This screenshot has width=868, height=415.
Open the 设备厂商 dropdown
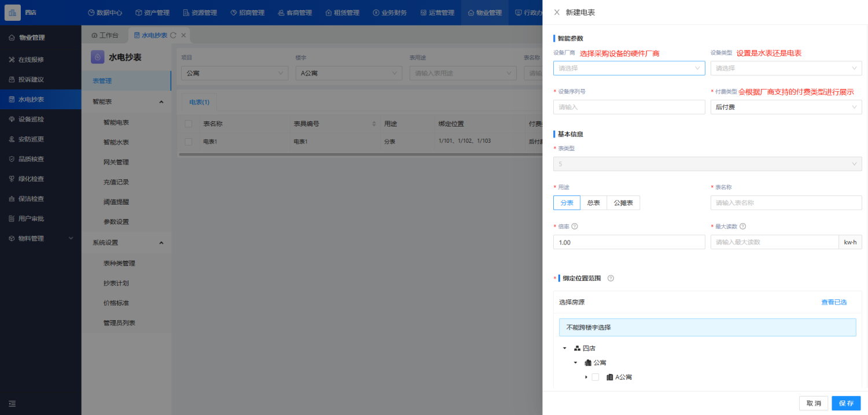(x=629, y=68)
